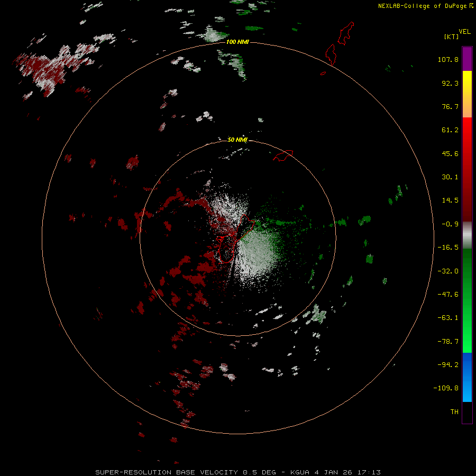
Task: Click the -0.9 velocity scale value
Action: pyautogui.click(x=450, y=224)
